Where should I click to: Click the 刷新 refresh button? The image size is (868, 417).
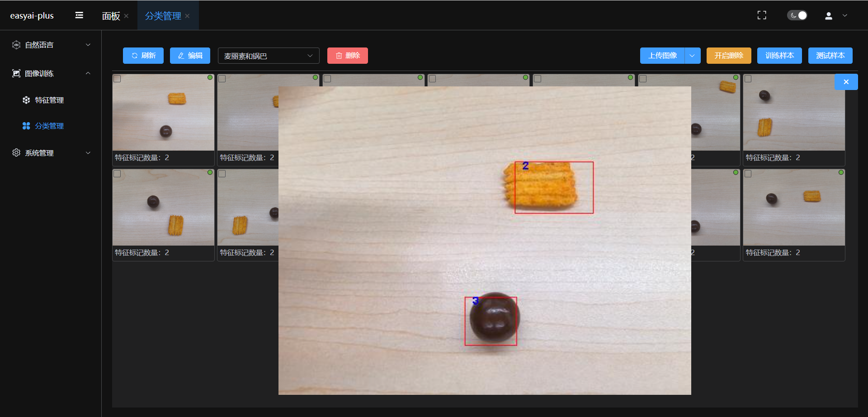(143, 56)
